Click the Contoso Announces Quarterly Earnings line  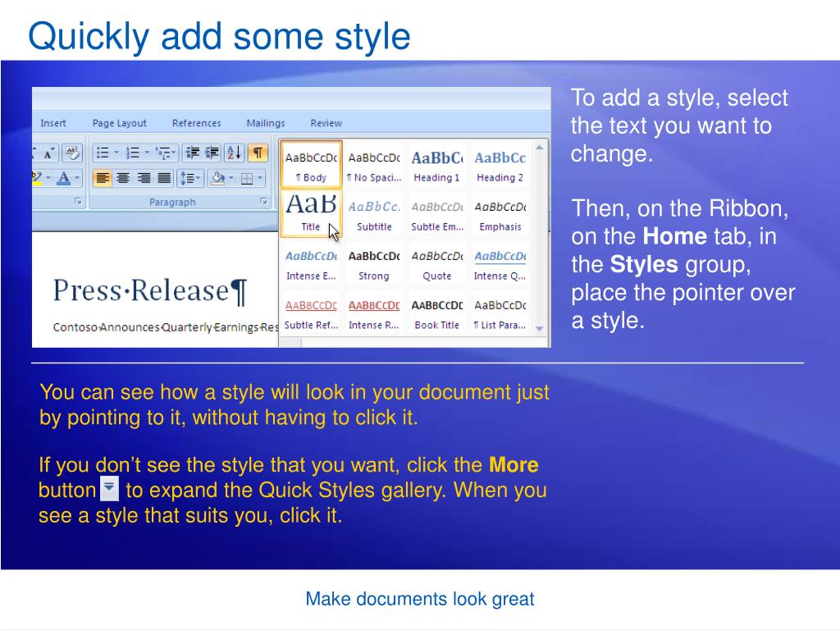click(166, 326)
